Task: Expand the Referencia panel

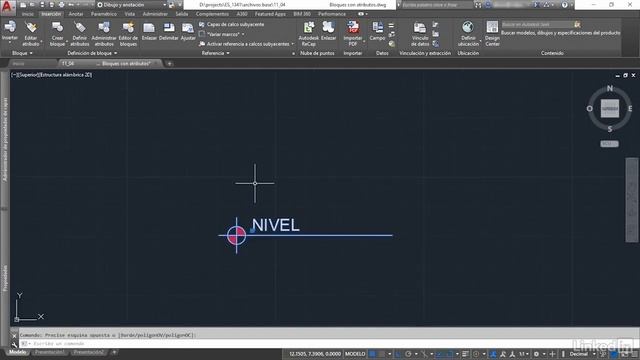Action: 216,53
